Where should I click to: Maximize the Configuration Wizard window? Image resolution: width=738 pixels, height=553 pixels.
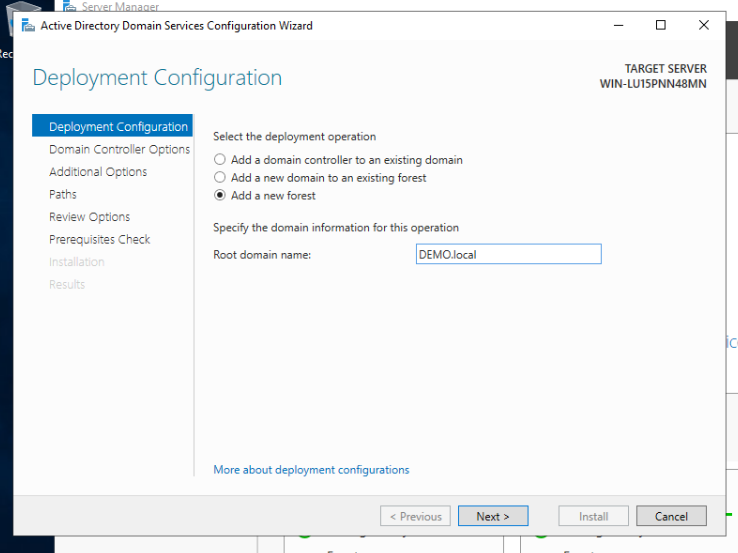coord(661,26)
